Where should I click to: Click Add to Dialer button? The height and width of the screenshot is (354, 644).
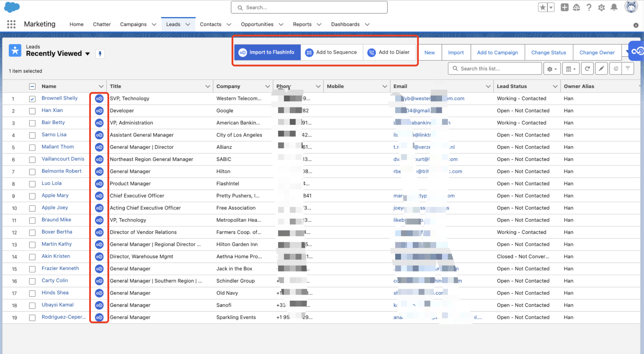(x=389, y=52)
